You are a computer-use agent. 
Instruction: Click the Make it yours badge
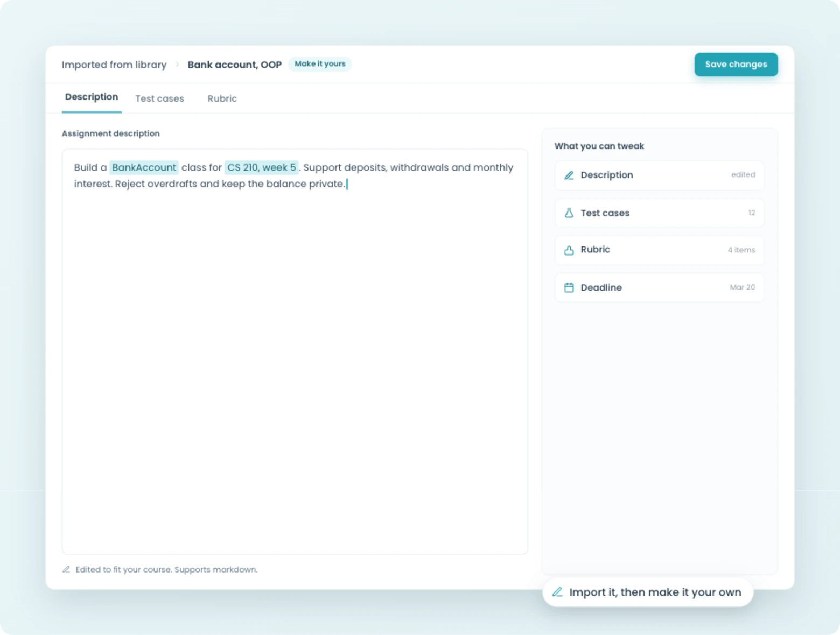point(320,64)
